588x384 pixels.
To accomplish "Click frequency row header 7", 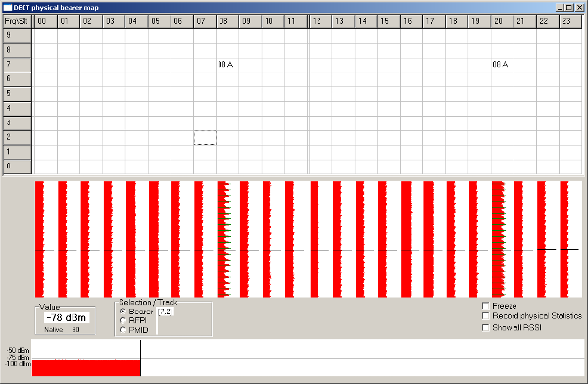I will (x=18, y=65).
